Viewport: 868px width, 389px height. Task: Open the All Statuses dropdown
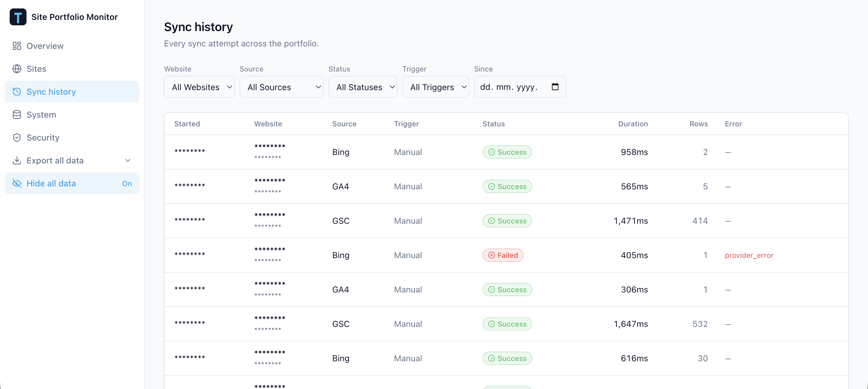363,87
